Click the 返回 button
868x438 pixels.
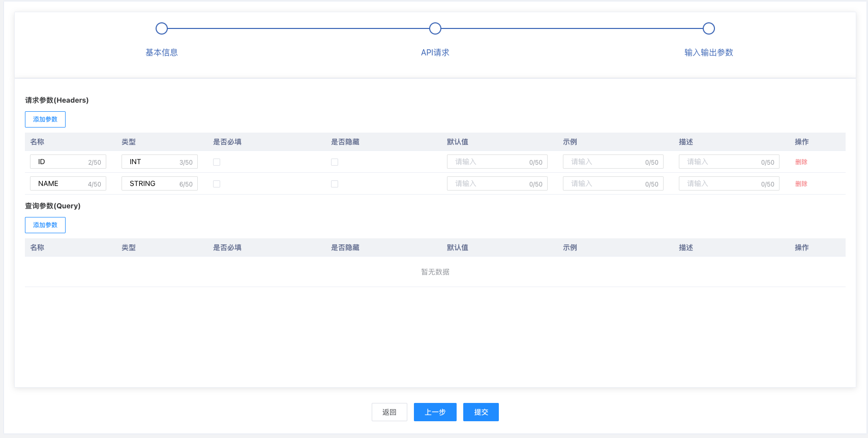(x=390, y=412)
